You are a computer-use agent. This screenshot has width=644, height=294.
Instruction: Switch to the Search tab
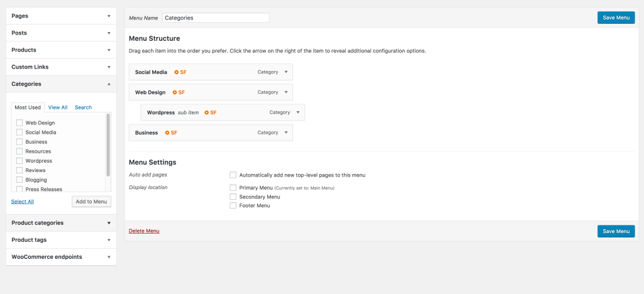click(x=84, y=107)
